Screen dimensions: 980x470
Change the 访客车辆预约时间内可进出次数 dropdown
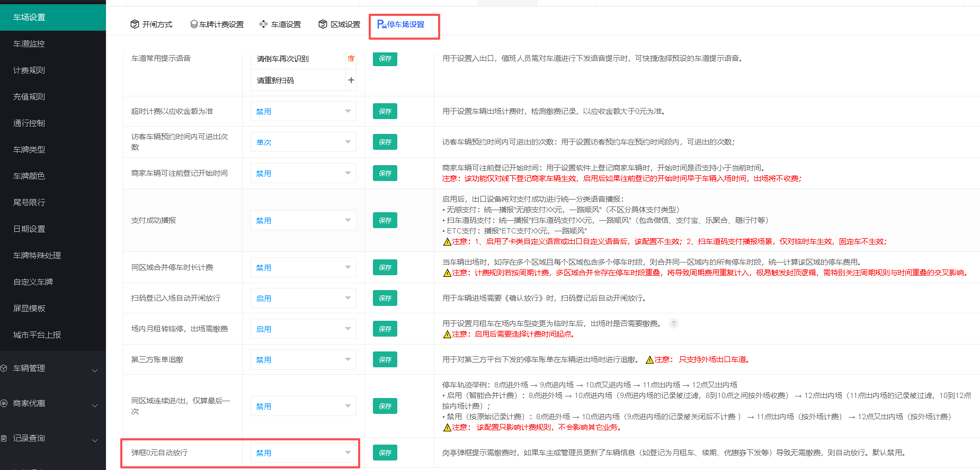(304, 142)
